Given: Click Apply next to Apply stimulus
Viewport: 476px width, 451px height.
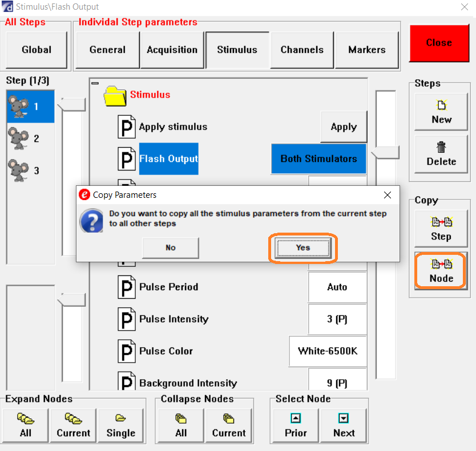Looking at the screenshot, I should pos(344,127).
